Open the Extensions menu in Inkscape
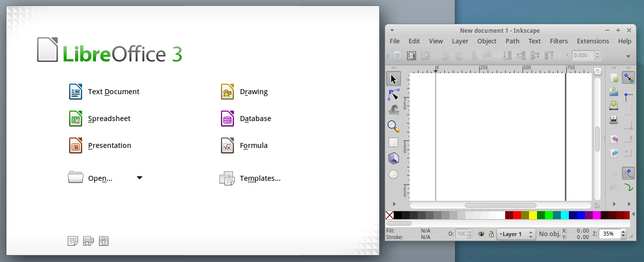 (x=593, y=41)
